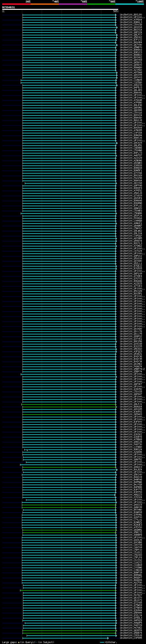Open hit UniRef100_B9ILR0

click(x=131, y=15)
